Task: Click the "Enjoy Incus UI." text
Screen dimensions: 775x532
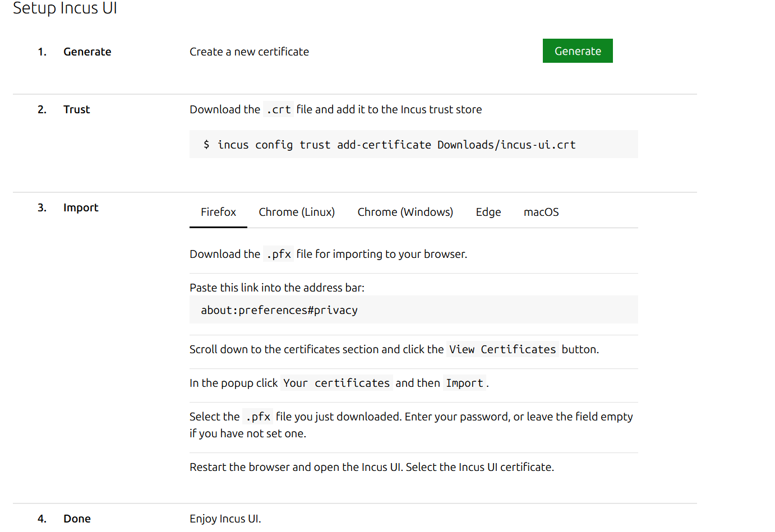Action: pos(225,519)
